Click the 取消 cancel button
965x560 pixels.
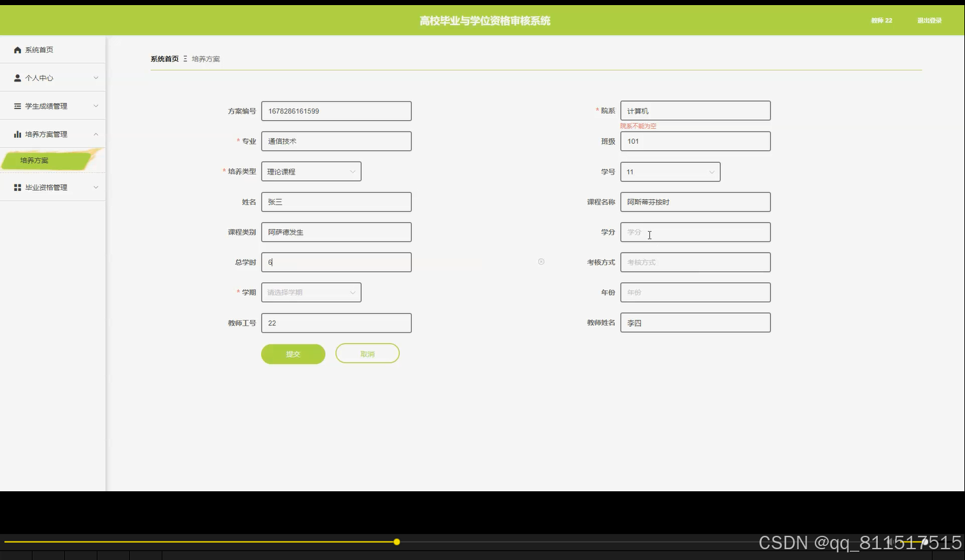367,354
